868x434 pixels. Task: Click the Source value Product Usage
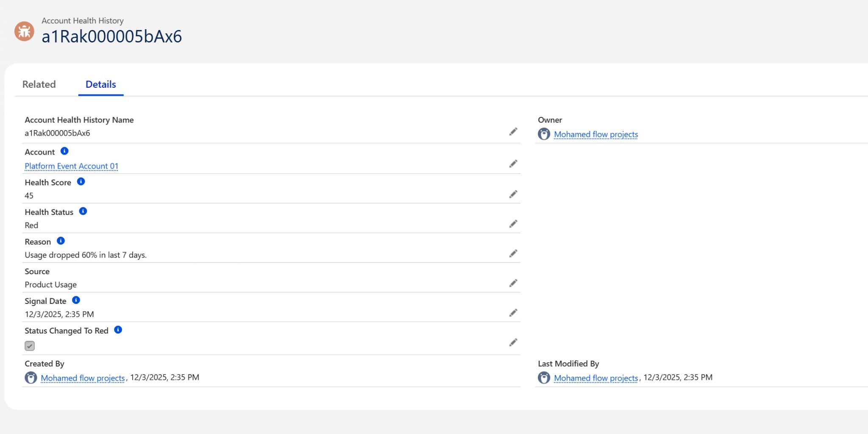point(50,285)
